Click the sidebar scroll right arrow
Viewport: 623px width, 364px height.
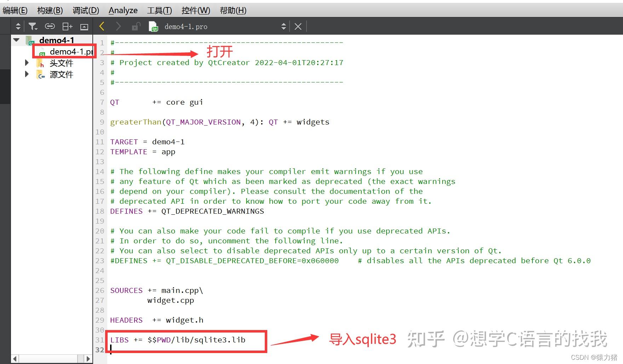pyautogui.click(x=88, y=359)
